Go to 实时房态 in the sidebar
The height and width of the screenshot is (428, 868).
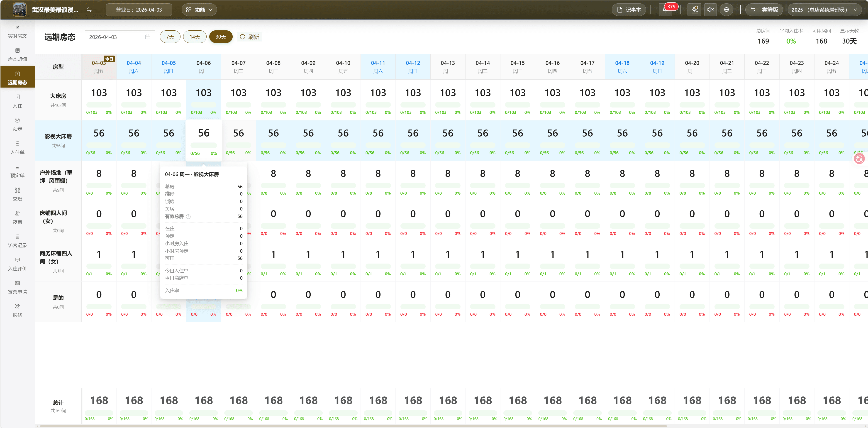coord(17,31)
